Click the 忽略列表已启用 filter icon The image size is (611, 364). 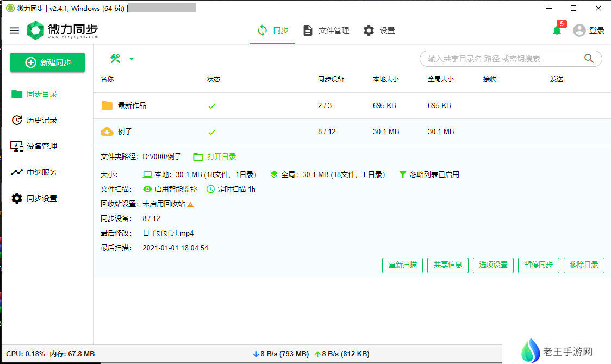point(402,174)
